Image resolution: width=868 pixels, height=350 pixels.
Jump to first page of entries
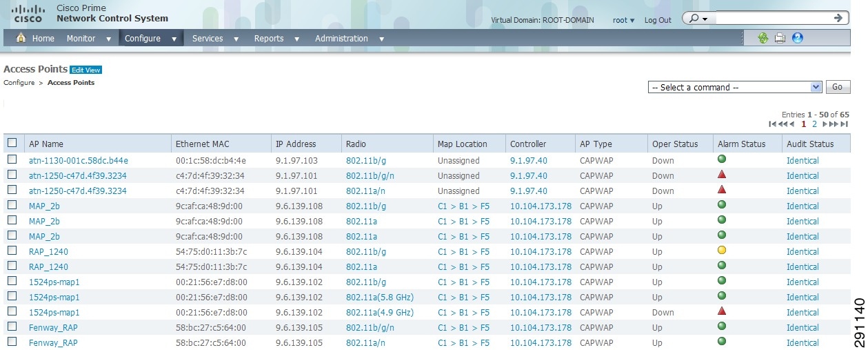[772, 124]
